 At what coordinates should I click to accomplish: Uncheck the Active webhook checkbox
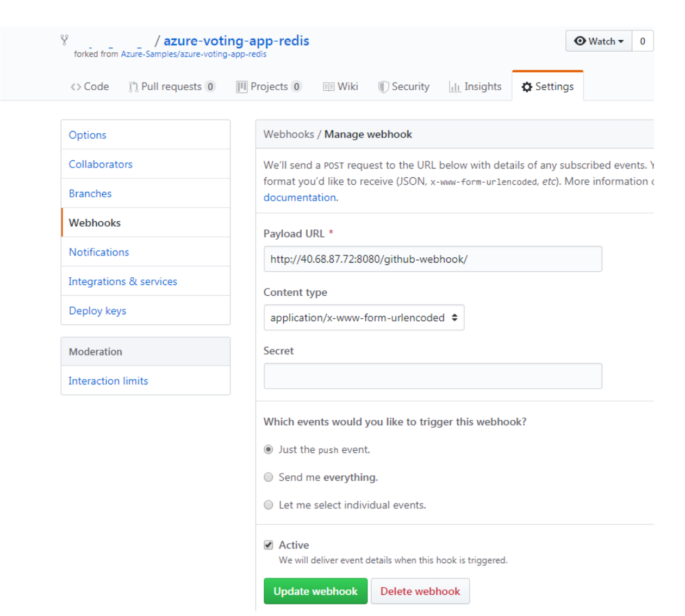point(268,544)
